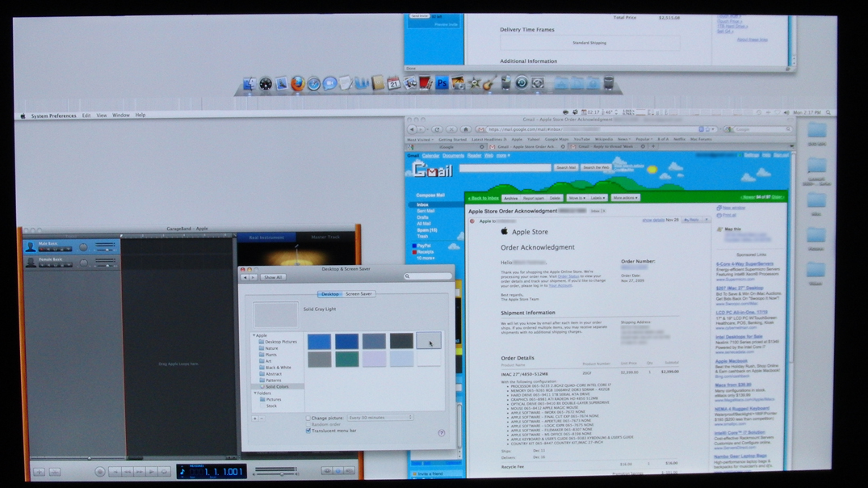Open the Window menu in menu bar
The height and width of the screenshot is (488, 868).
point(120,116)
